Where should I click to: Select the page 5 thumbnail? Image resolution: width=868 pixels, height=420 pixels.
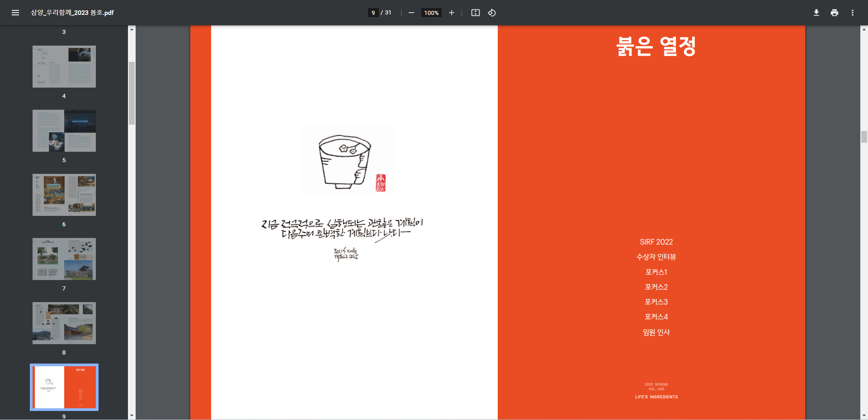click(64, 131)
